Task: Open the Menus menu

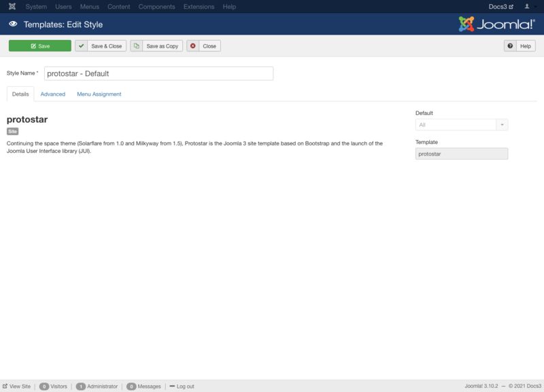Action: (x=90, y=7)
